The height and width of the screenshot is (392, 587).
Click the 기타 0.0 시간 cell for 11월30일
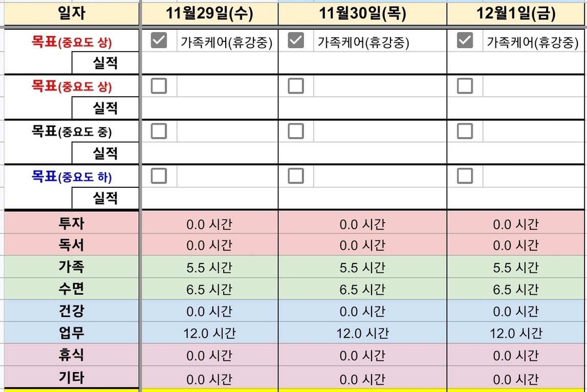click(x=362, y=379)
